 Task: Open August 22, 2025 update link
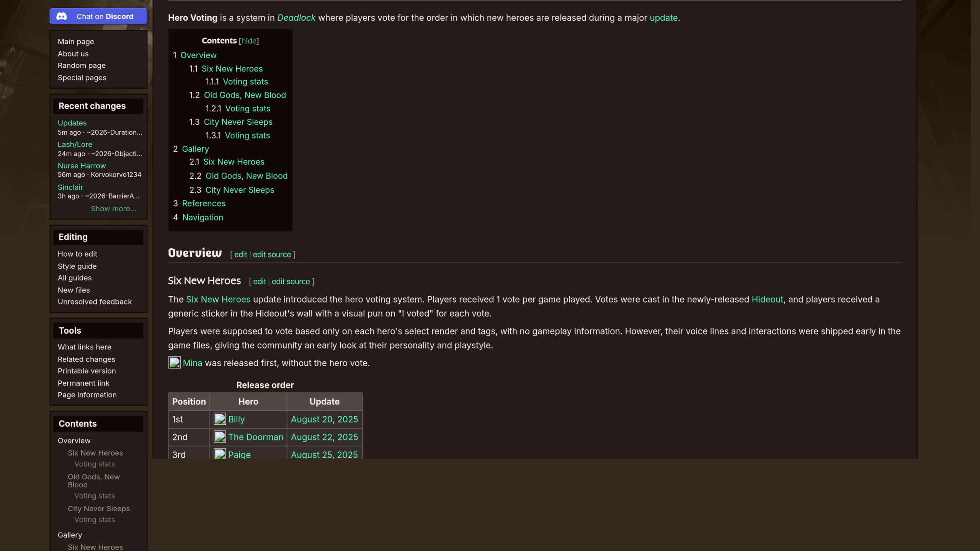pyautogui.click(x=324, y=437)
